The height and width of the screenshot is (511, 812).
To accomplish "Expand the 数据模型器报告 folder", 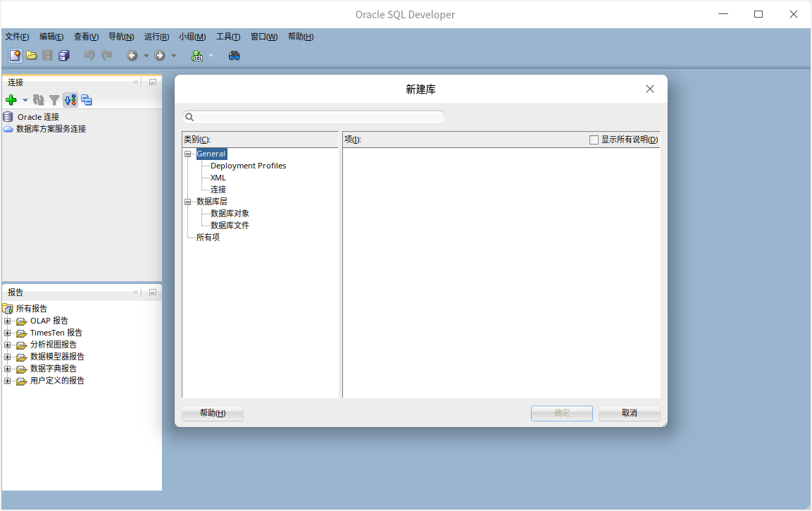I will pyautogui.click(x=7, y=357).
